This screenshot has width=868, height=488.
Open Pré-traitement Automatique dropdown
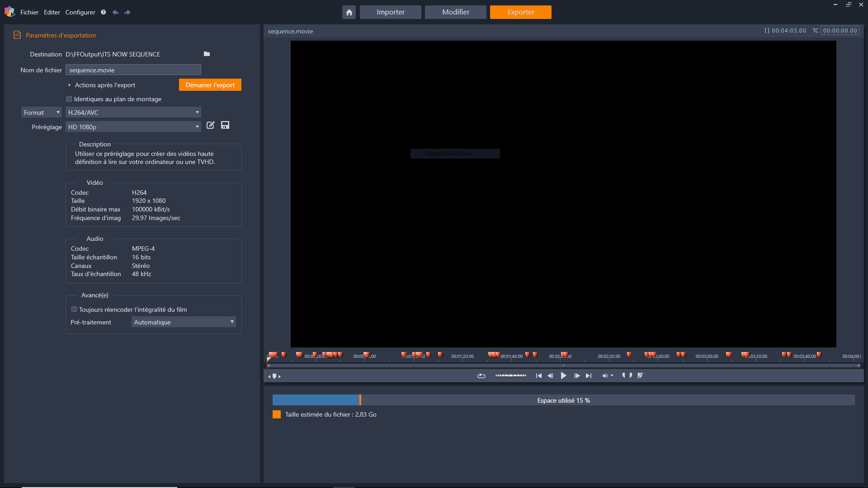point(184,322)
